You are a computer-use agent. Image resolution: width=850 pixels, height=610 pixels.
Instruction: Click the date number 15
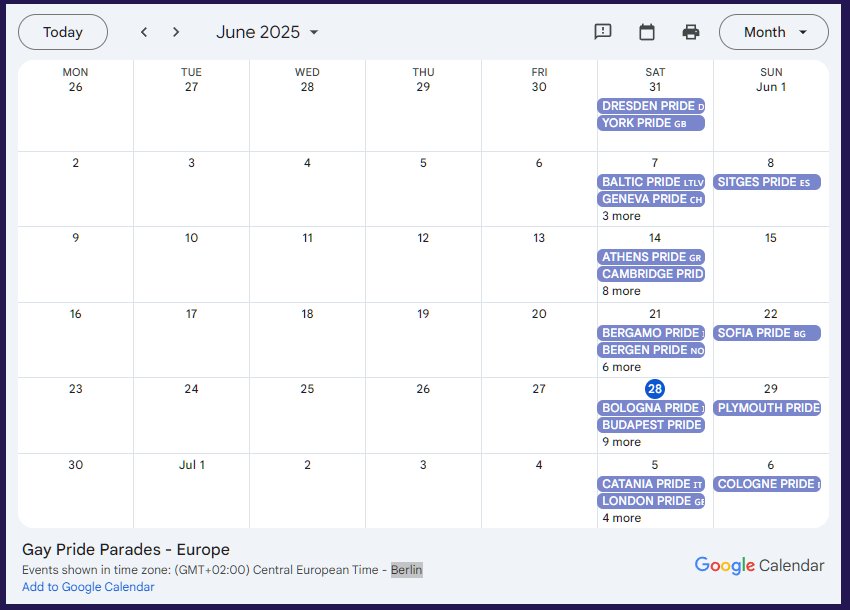(771, 238)
